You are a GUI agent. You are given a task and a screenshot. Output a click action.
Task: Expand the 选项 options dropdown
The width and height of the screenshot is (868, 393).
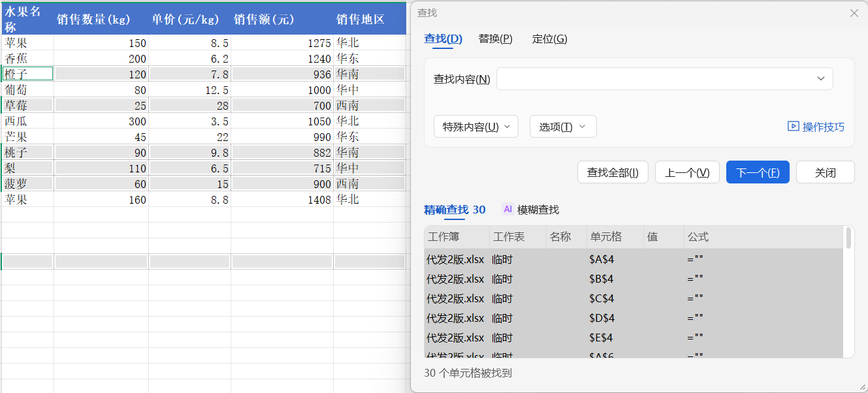pyautogui.click(x=563, y=127)
